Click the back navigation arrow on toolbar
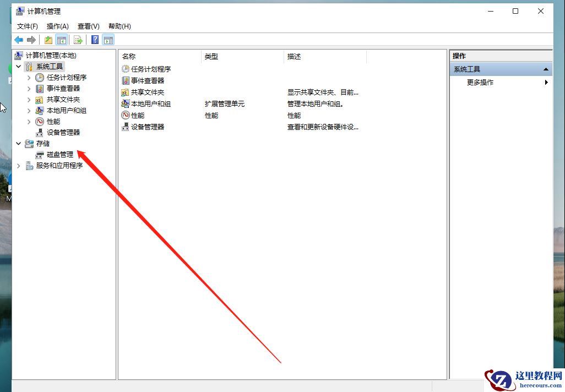The width and height of the screenshot is (565, 392). click(x=18, y=39)
